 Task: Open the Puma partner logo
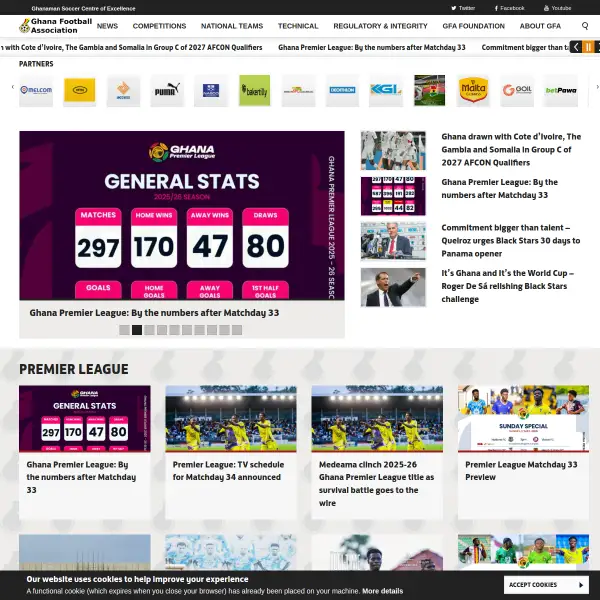(167, 90)
